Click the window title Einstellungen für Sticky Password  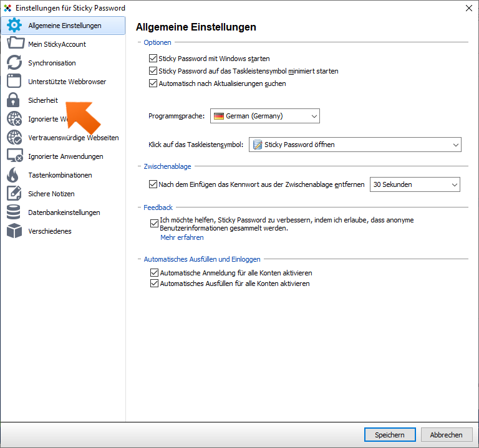[70, 8]
